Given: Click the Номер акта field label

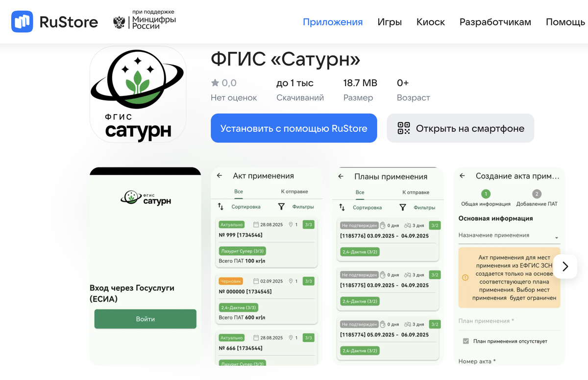Looking at the screenshot, I should 477,361.
